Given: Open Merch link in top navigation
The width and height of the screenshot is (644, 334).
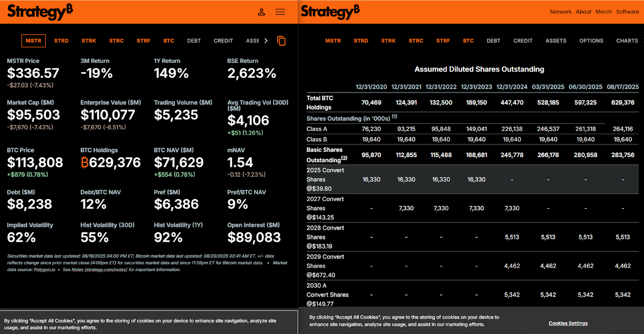Looking at the screenshot, I should pos(604,12).
